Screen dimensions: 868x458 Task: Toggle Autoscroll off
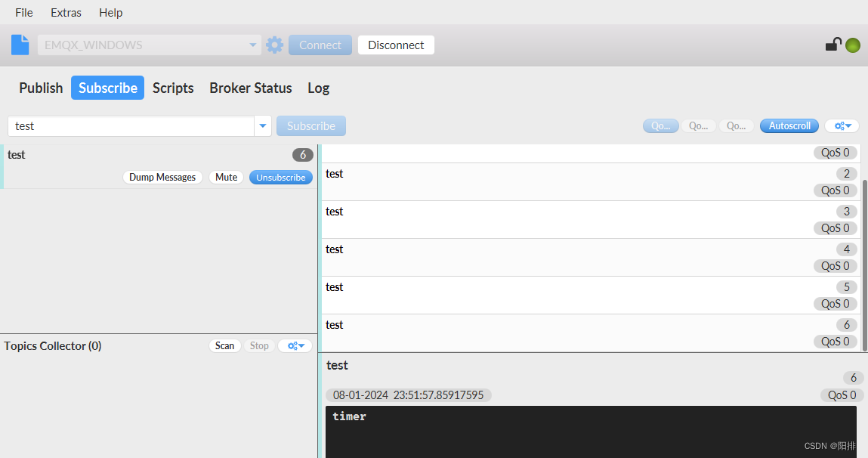(x=789, y=125)
